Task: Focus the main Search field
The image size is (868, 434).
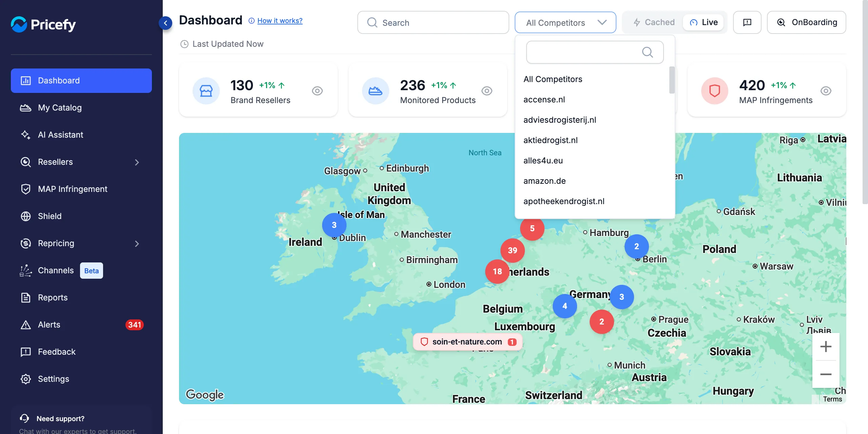Action: click(433, 22)
